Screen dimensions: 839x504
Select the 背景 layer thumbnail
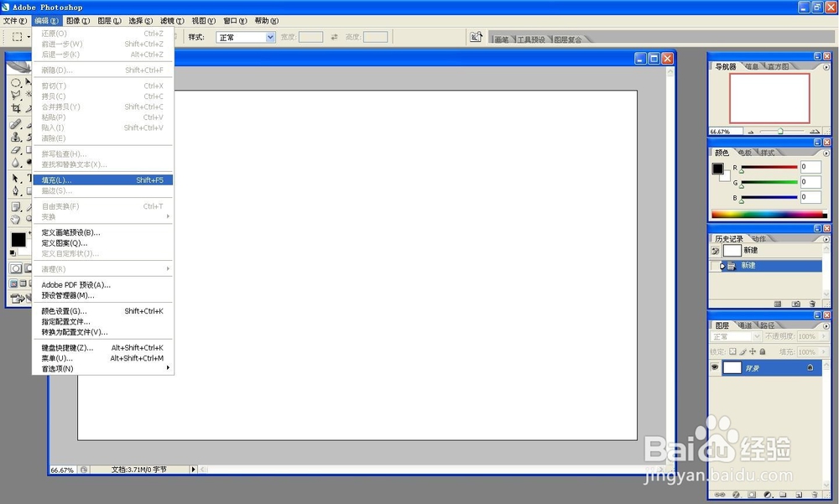pos(732,367)
